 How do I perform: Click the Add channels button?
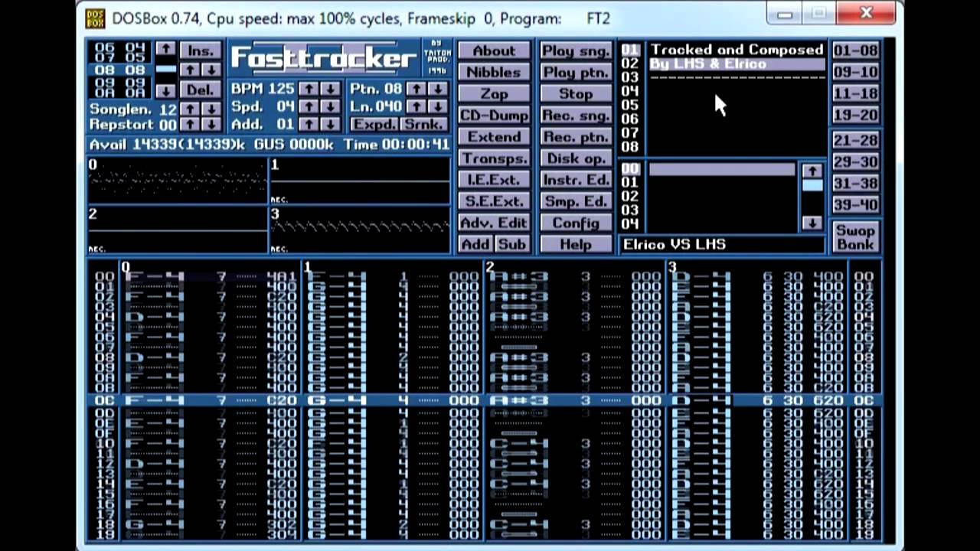(x=475, y=244)
